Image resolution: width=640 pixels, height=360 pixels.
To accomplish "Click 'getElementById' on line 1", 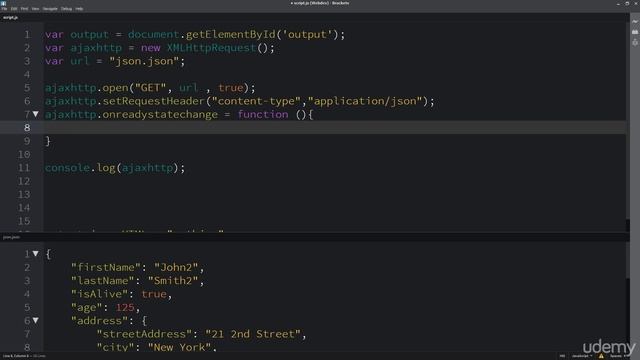I will [x=231, y=35].
